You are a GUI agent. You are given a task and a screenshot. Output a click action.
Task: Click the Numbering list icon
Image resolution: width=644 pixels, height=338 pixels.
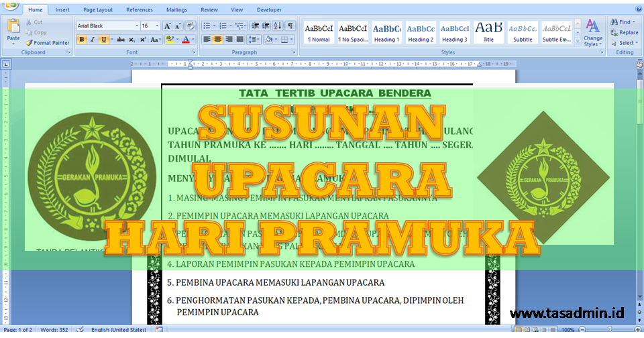pos(223,26)
